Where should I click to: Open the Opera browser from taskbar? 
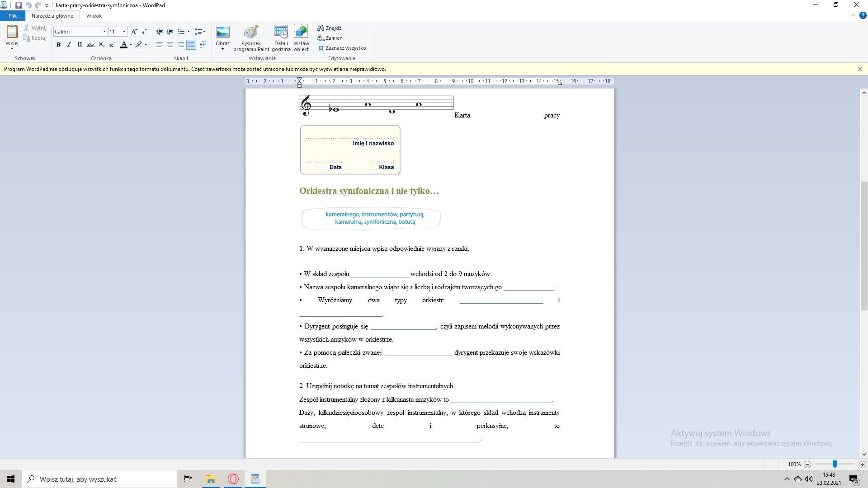click(233, 479)
